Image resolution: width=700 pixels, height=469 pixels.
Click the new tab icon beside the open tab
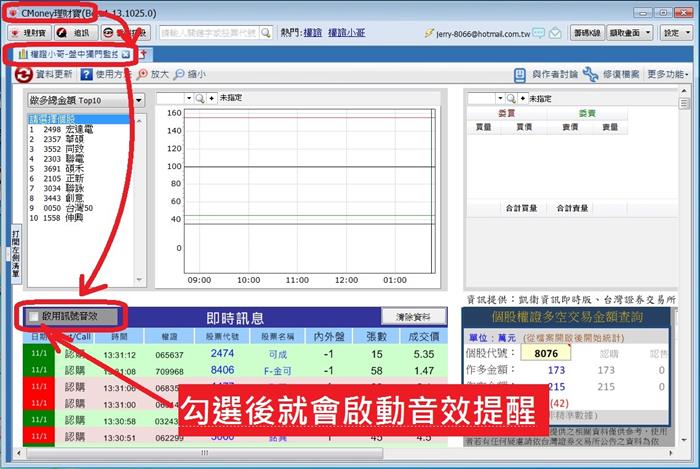143,54
